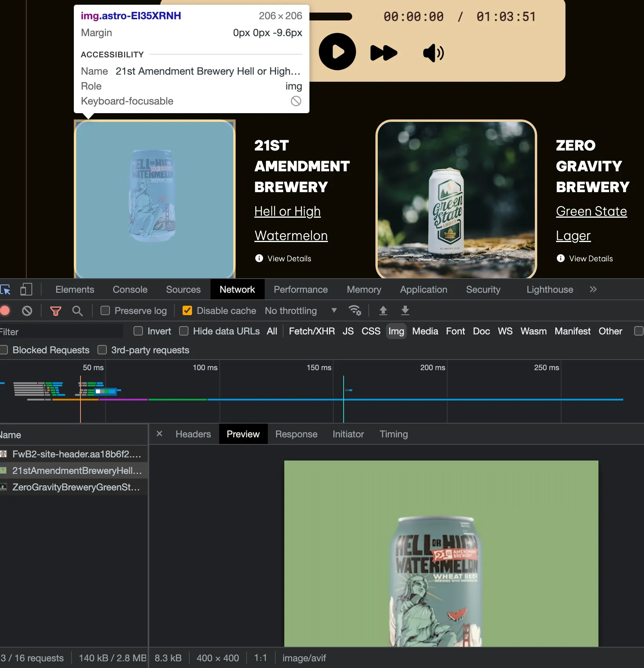Image resolution: width=644 pixels, height=668 pixels.
Task: Stop recording network log
Action: coord(5,310)
